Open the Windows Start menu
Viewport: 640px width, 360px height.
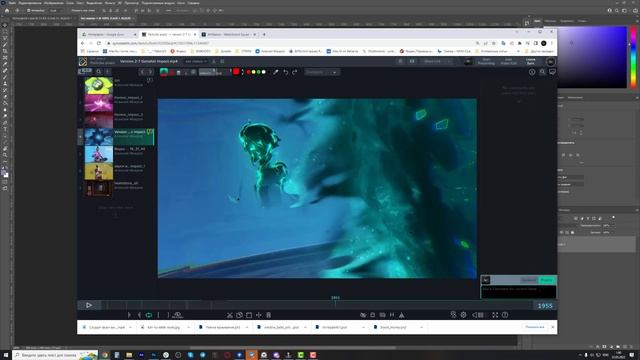[x=6, y=355]
